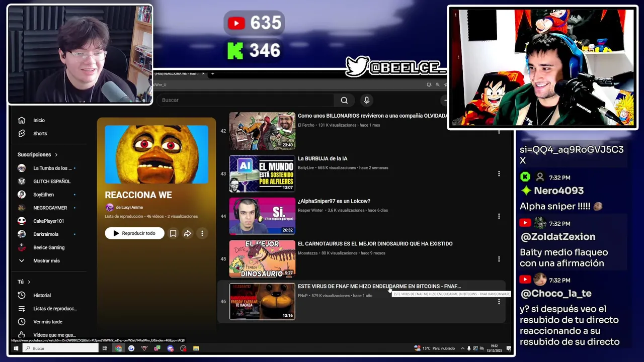Close the REACCIONA WE browser tab

(203, 73)
